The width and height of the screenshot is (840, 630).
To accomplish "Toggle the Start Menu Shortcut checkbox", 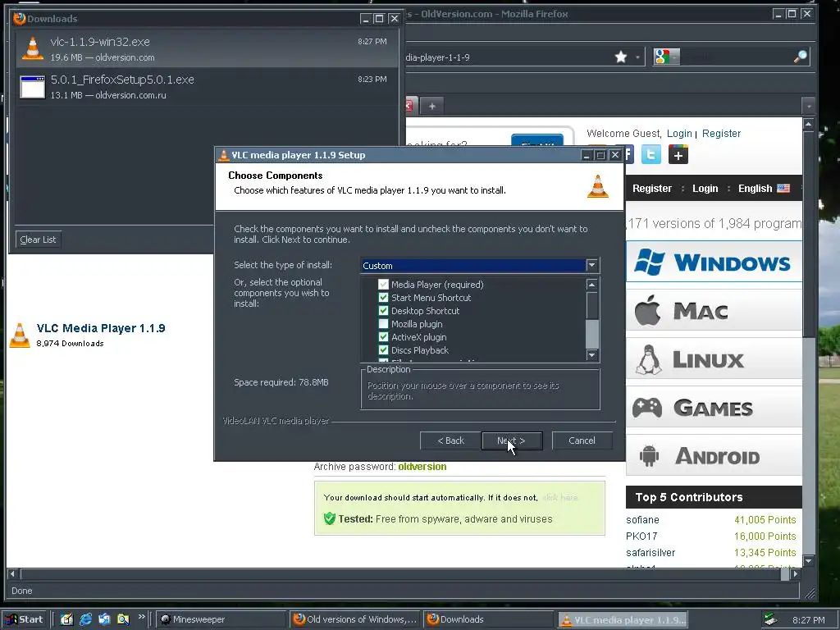I will click(383, 297).
